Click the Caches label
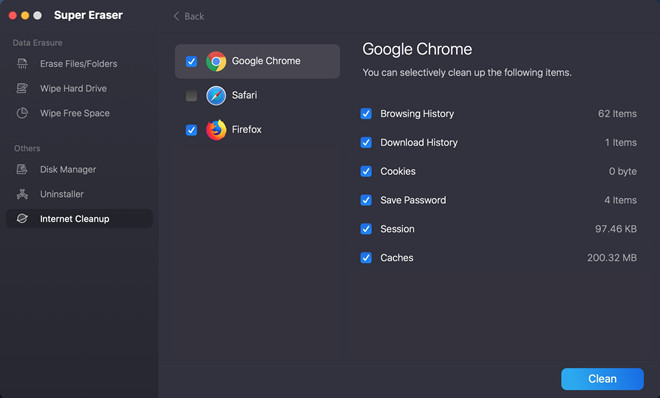The image size is (660, 398). click(397, 257)
